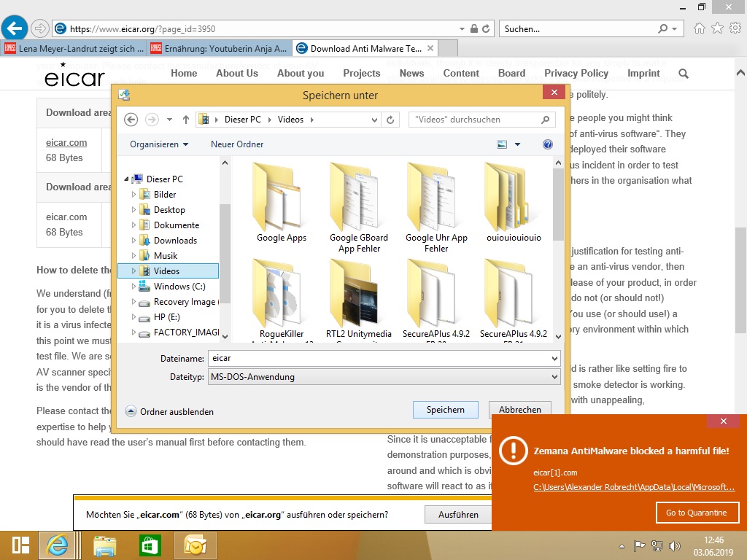Open the Organisieren dropdown menu
Screen dimensions: 747x560
click(x=159, y=144)
